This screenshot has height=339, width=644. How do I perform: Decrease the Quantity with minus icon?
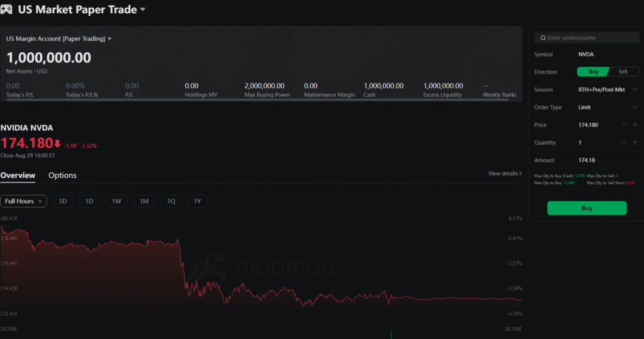pos(624,143)
